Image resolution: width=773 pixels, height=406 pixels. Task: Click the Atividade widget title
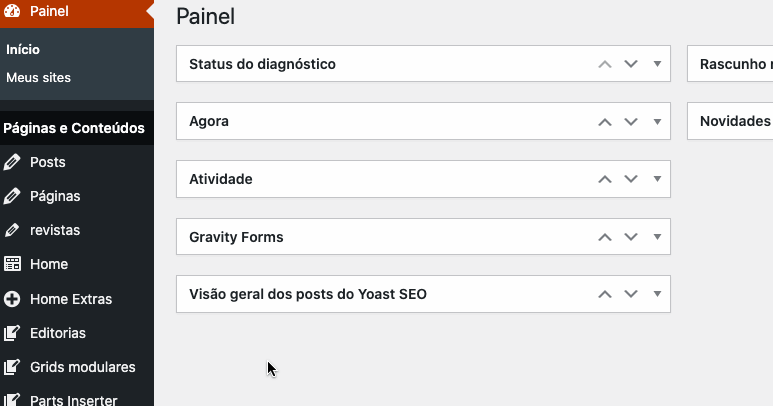[x=221, y=179]
